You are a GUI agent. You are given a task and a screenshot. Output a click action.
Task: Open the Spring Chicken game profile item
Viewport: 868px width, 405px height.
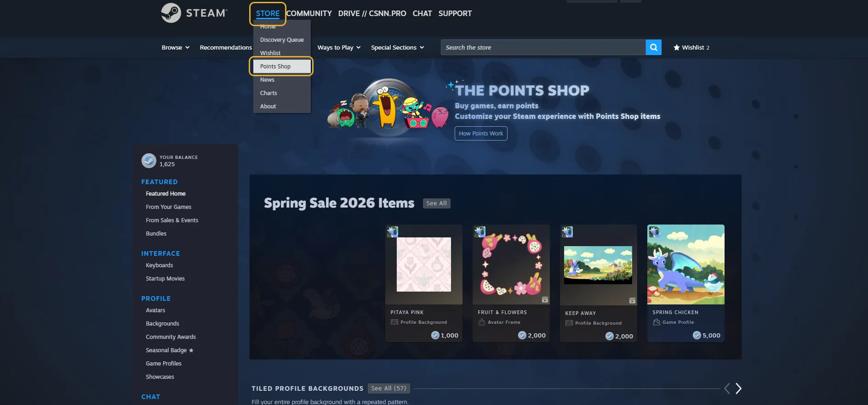(x=685, y=283)
